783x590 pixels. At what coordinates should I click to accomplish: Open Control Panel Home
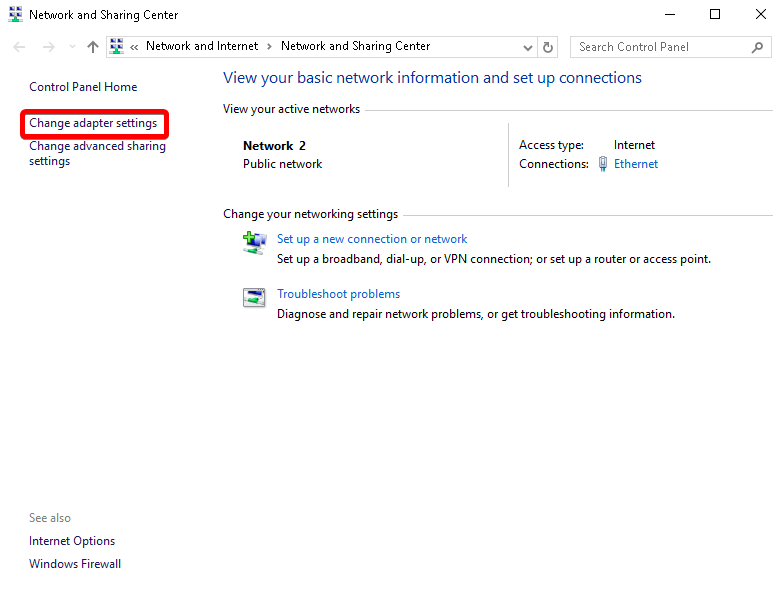coord(83,87)
